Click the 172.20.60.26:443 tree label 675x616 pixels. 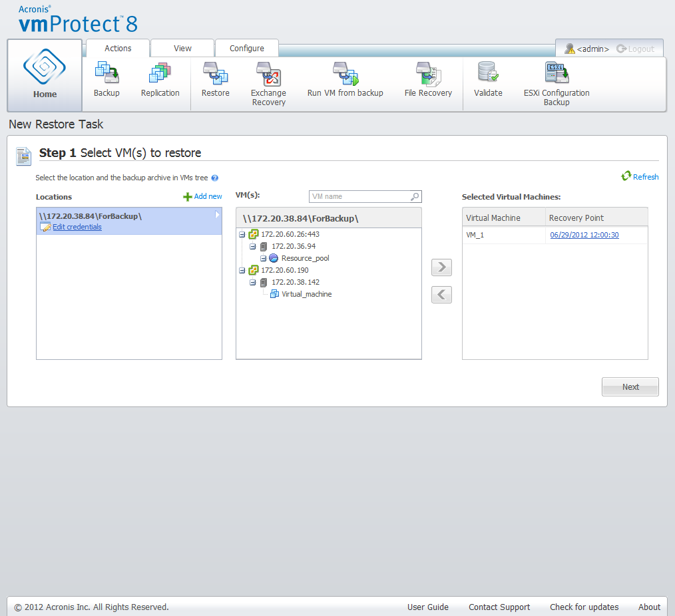tap(290, 234)
